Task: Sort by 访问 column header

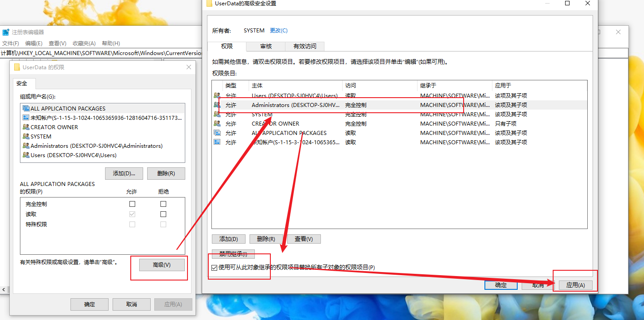Action: (x=380, y=86)
